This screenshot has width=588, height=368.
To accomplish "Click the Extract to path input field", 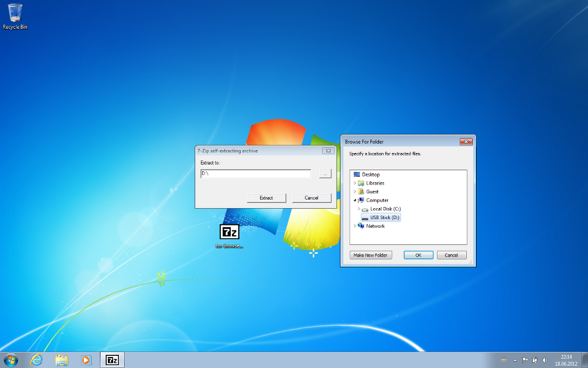I will pyautogui.click(x=256, y=174).
